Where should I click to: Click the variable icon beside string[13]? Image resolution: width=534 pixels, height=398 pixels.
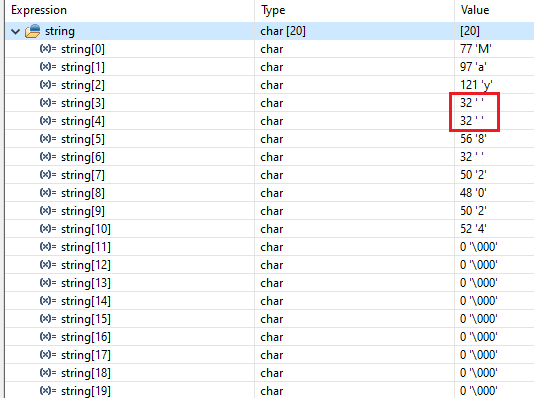click(48, 283)
